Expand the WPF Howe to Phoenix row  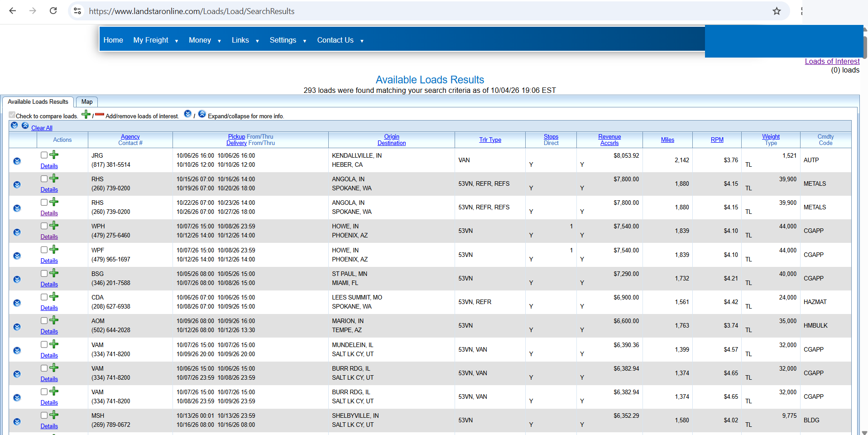(x=17, y=256)
